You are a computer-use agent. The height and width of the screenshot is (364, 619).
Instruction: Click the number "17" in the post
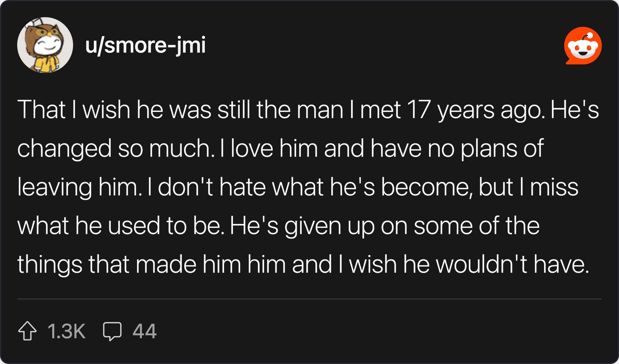click(419, 109)
